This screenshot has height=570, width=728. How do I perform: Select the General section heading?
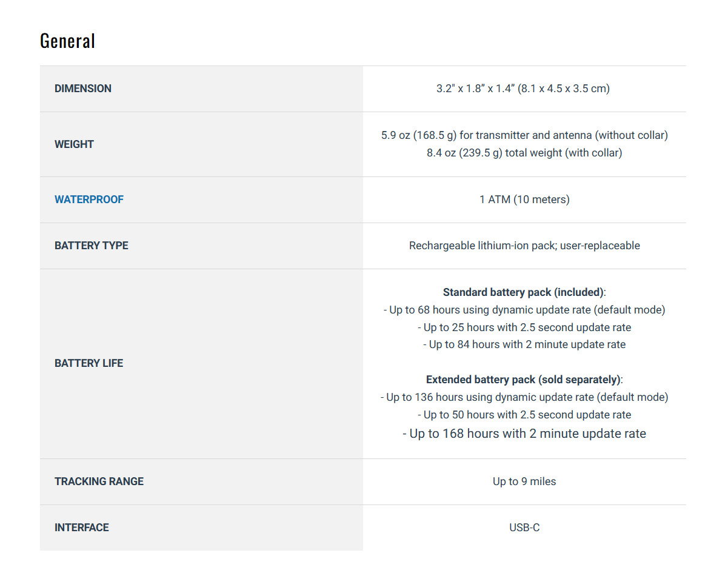(x=67, y=41)
